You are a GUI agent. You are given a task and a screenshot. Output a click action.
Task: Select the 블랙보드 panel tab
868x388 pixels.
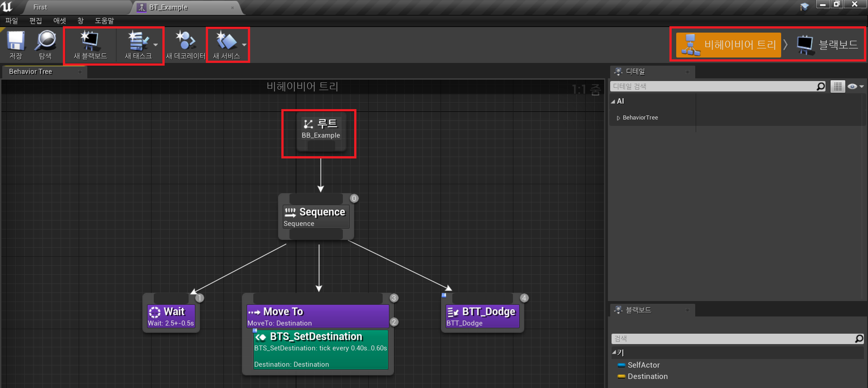coord(651,310)
